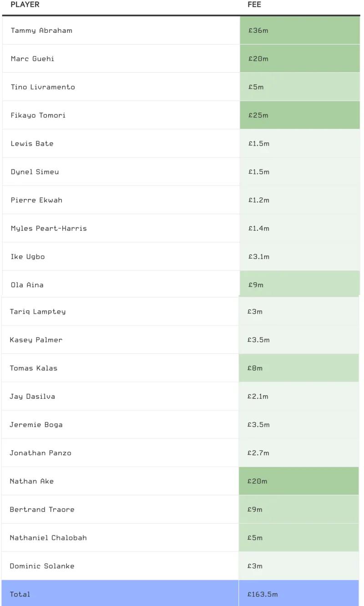Click the £163.5m total fee cell

(x=263, y=594)
